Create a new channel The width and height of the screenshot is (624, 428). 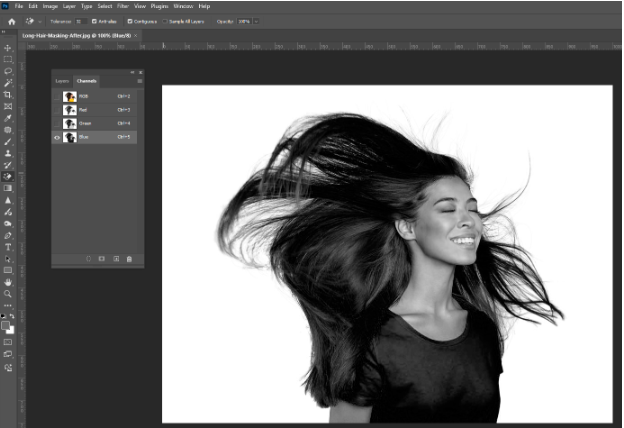tap(116, 259)
